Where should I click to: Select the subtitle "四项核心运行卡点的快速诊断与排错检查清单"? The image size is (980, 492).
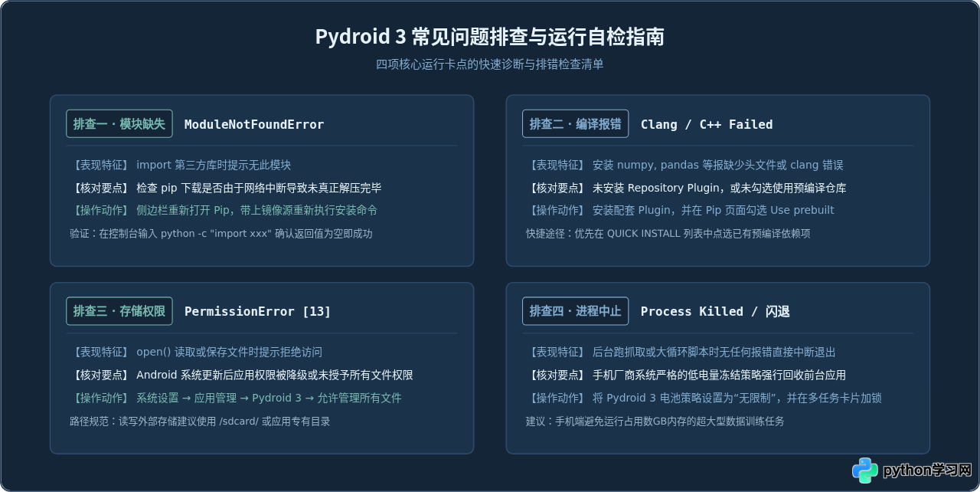tap(489, 64)
